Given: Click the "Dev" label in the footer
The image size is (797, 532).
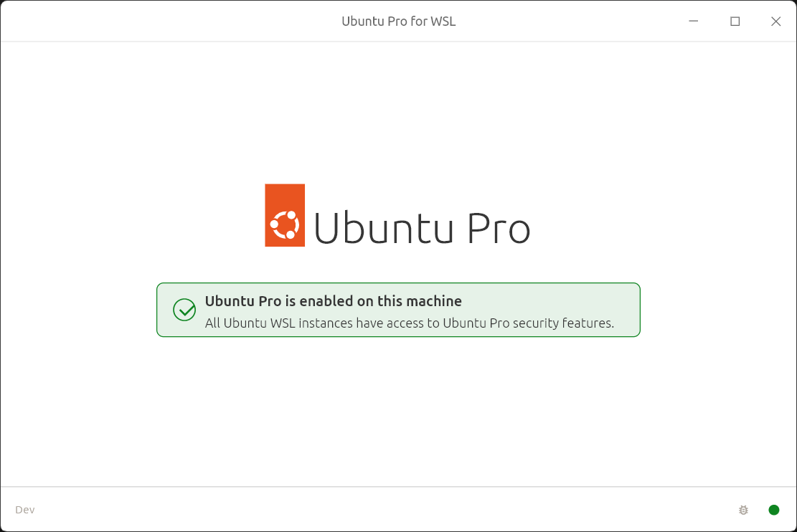Looking at the screenshot, I should (x=25, y=510).
